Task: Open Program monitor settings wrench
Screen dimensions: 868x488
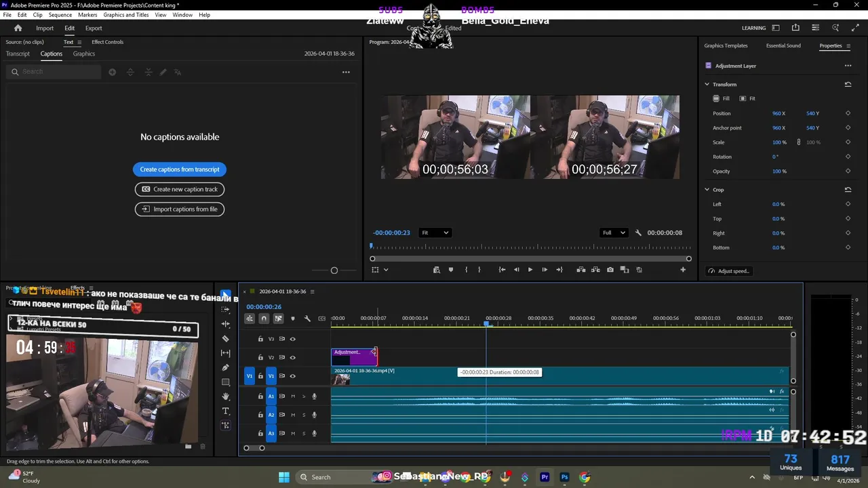Action: click(638, 232)
